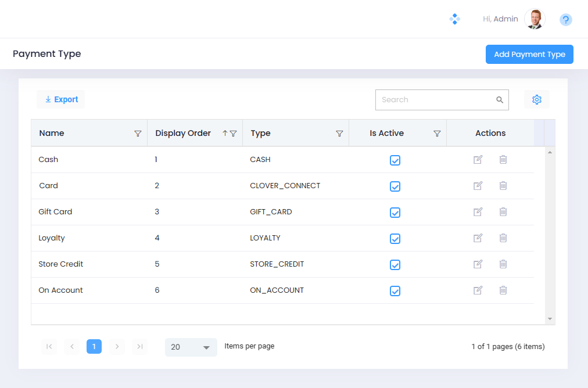Expand the Is Active filter options
The width and height of the screenshot is (588, 388).
[437, 134]
